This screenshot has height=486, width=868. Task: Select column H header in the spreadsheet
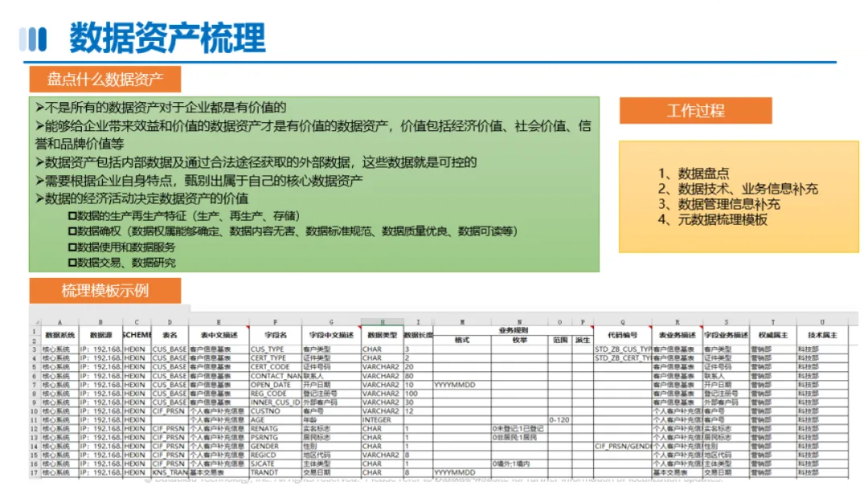[x=382, y=322]
